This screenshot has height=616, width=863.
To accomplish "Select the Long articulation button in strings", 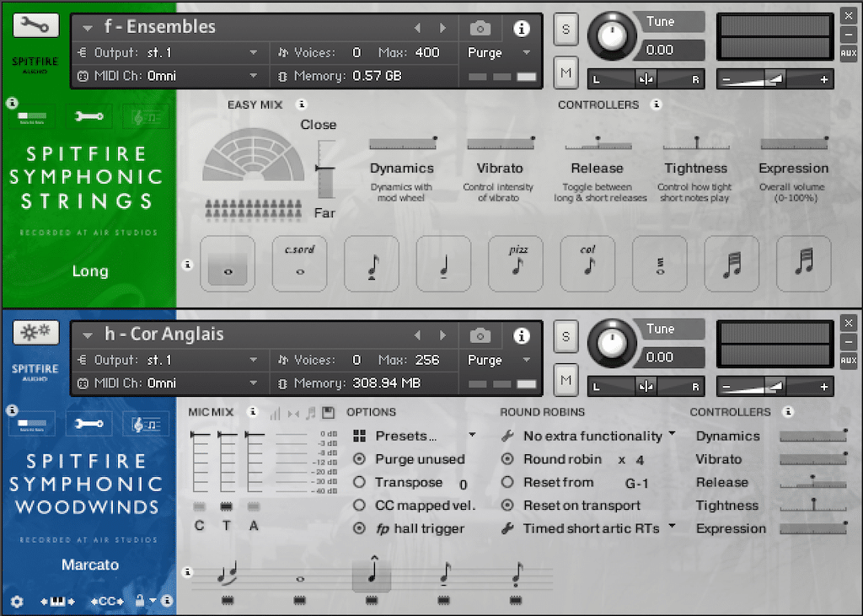I will pos(228,264).
